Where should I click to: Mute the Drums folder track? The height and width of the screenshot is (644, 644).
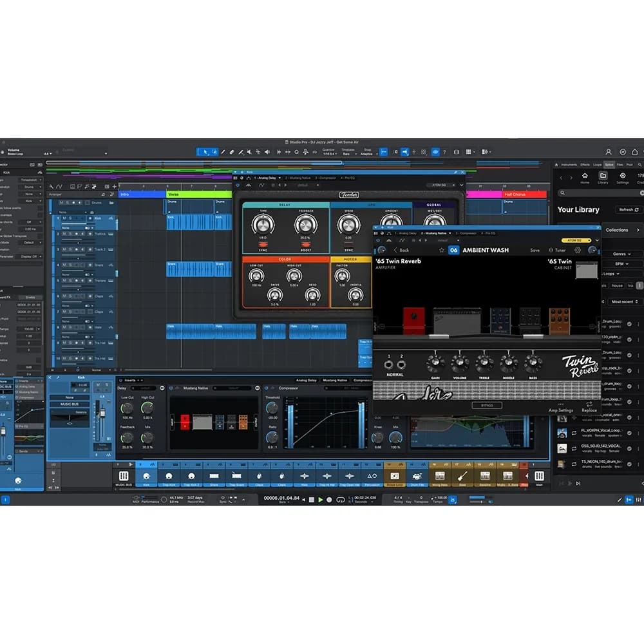pyautogui.click(x=61, y=203)
